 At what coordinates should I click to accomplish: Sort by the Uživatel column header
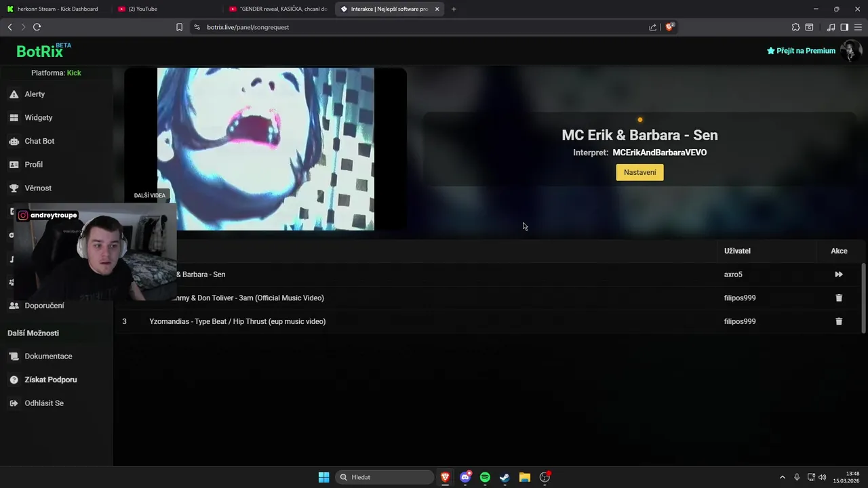(737, 251)
